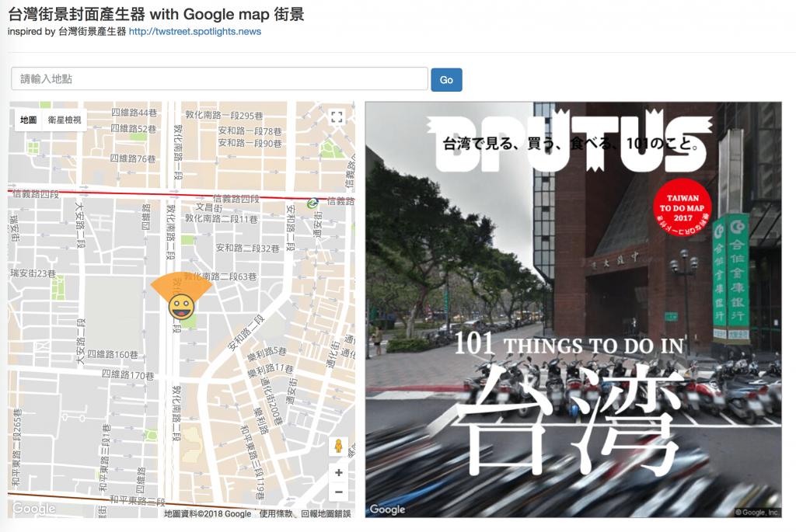Click the generated BRUTUS cover image
The image size is (796, 532).
pos(573,309)
